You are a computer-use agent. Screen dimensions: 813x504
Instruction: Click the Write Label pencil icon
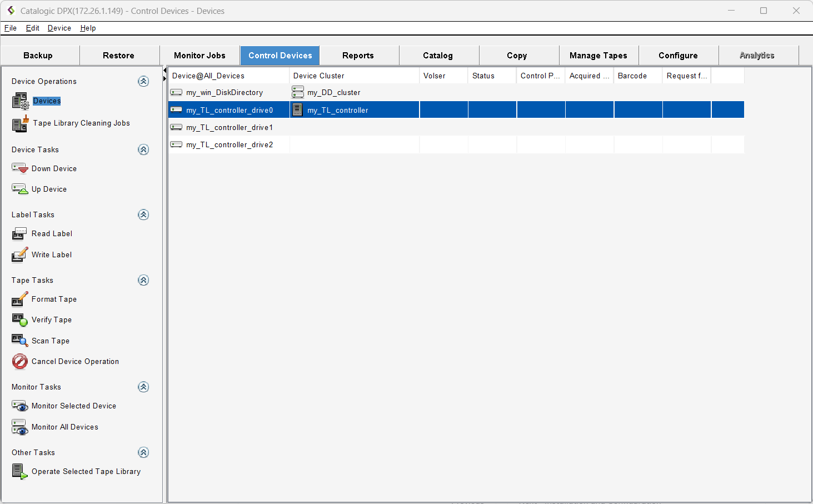19,255
